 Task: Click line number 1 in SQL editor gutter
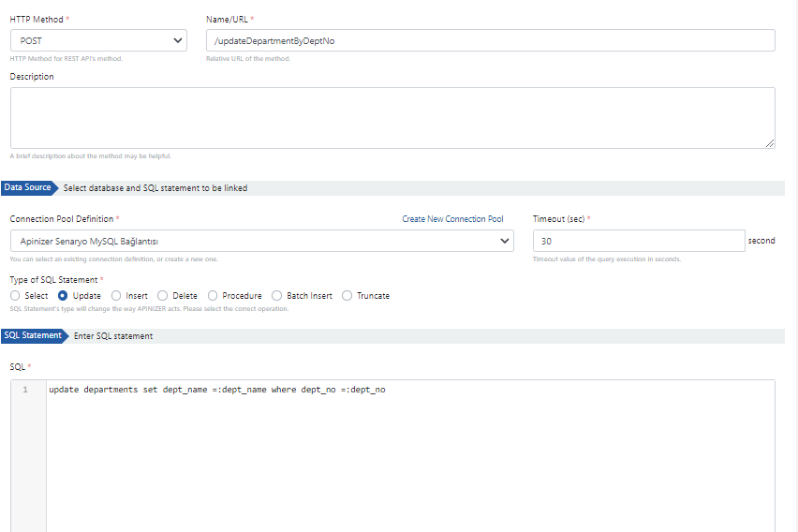25,390
